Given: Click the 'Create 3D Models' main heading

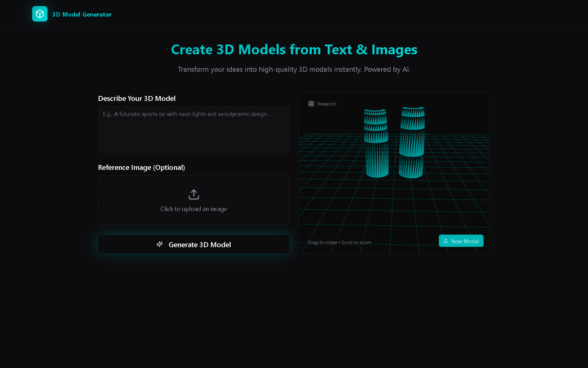Looking at the screenshot, I should [294, 50].
